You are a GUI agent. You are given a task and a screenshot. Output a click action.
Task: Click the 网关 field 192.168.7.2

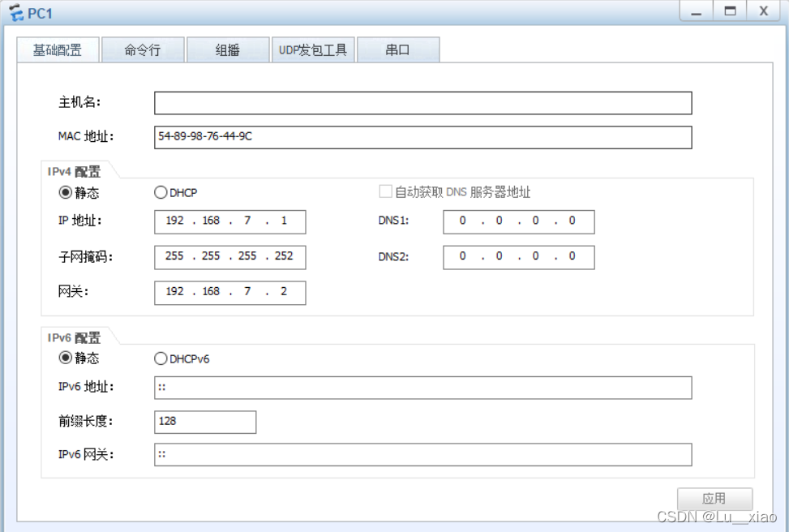click(x=230, y=293)
